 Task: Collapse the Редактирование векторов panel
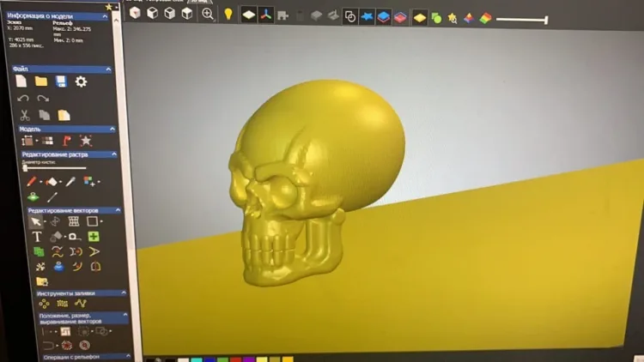pos(118,210)
